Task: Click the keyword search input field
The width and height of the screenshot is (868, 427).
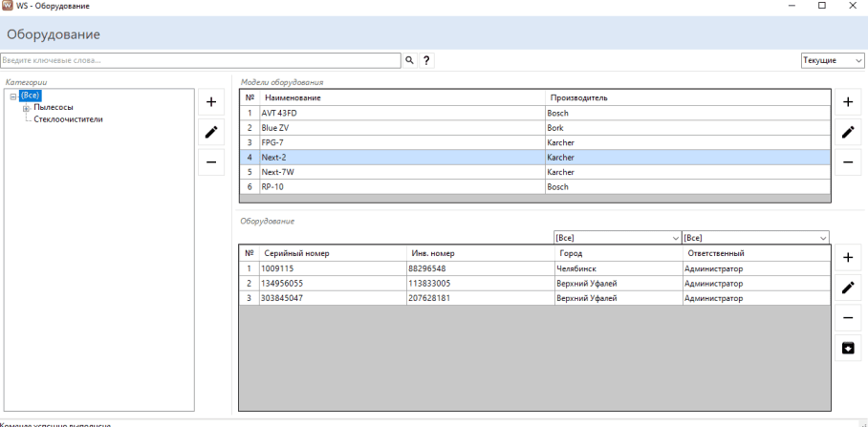Action: (x=200, y=60)
